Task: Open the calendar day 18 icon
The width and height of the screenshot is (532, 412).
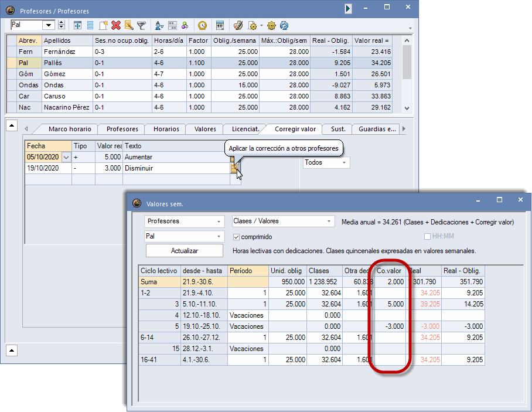Action: pos(220,25)
